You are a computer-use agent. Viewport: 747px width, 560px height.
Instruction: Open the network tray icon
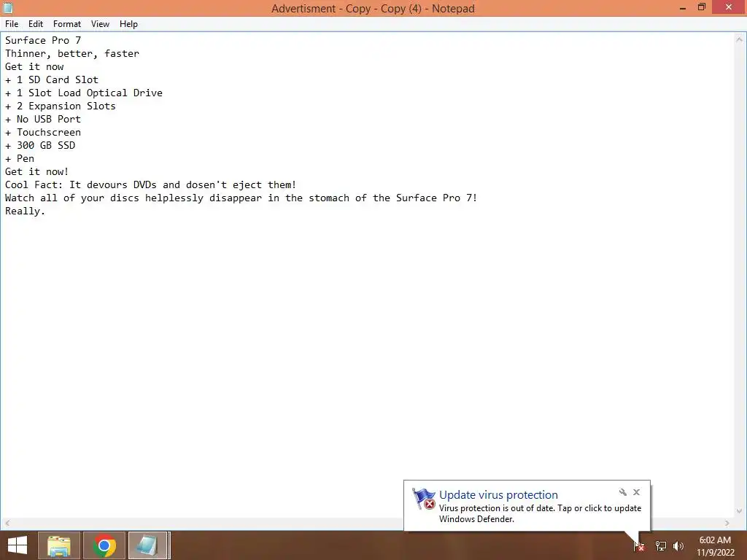(661, 546)
